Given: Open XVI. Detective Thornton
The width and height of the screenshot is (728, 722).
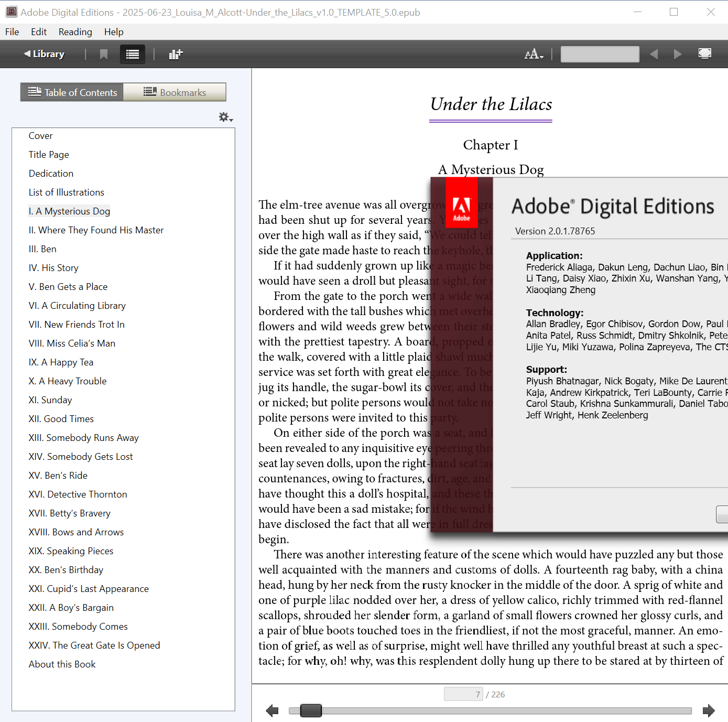Looking at the screenshot, I should coord(78,494).
